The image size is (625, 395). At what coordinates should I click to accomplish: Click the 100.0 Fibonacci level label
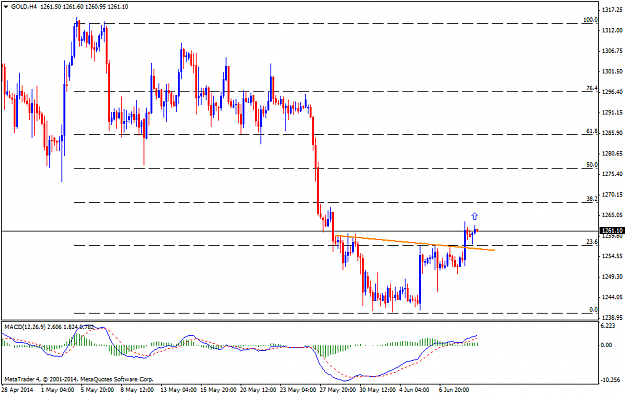tap(591, 20)
